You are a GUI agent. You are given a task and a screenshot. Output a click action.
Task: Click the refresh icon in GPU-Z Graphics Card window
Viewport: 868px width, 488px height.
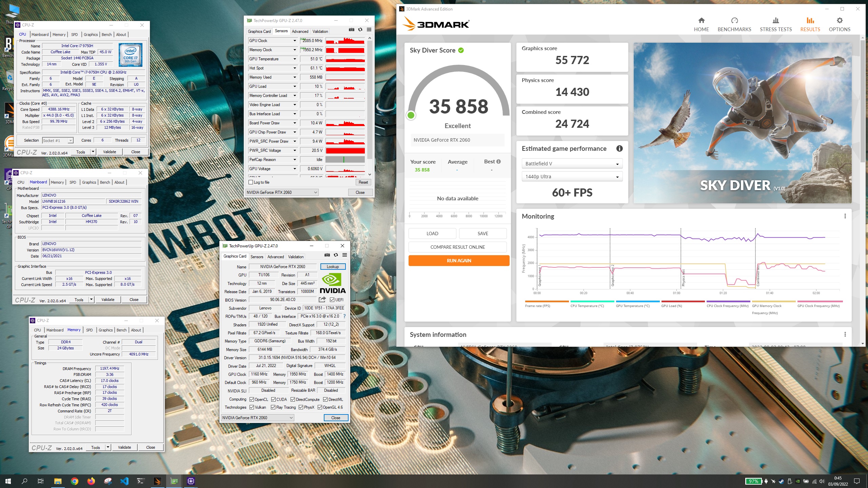tap(336, 255)
